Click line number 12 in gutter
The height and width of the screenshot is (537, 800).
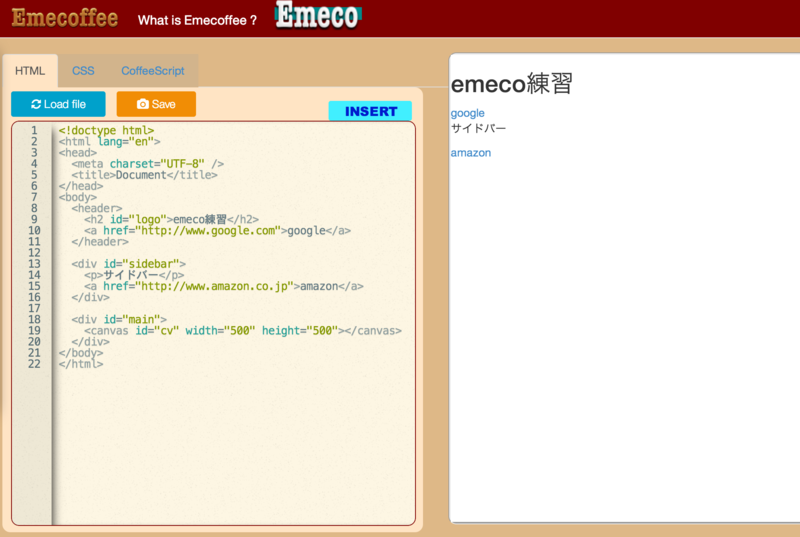point(34,253)
